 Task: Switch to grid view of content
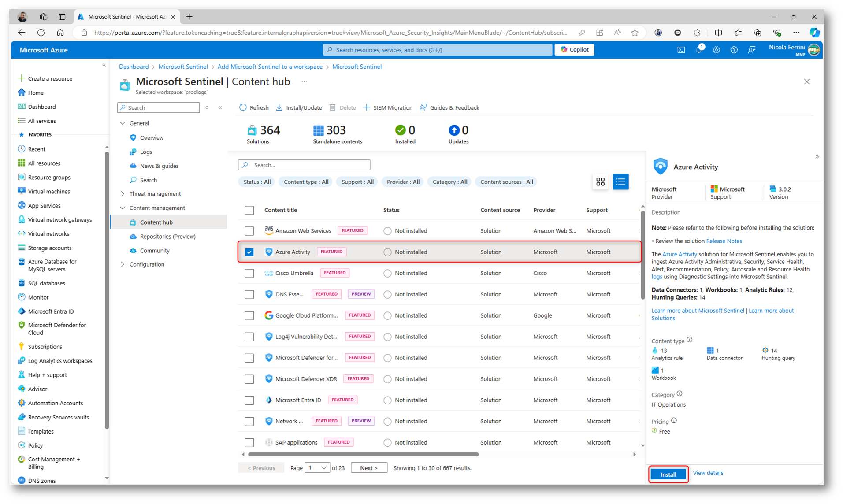(x=600, y=182)
